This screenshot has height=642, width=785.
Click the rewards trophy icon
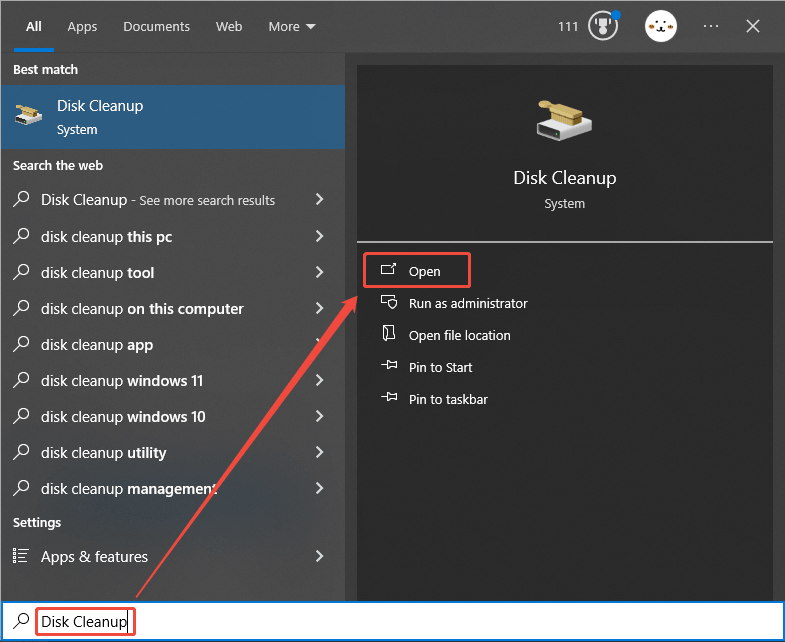(603, 26)
